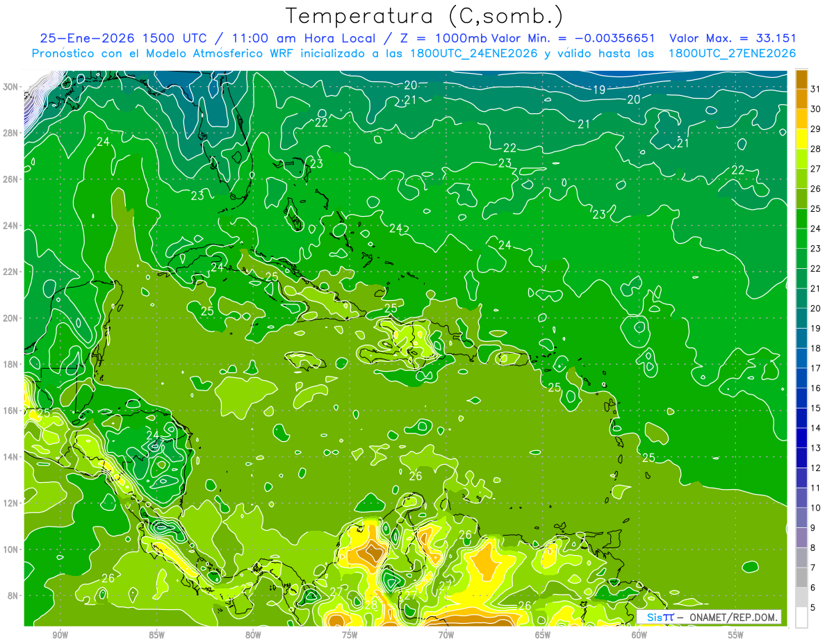Select the topmost brown color bar swatch
This screenshot has height=644, width=834.
click(801, 79)
